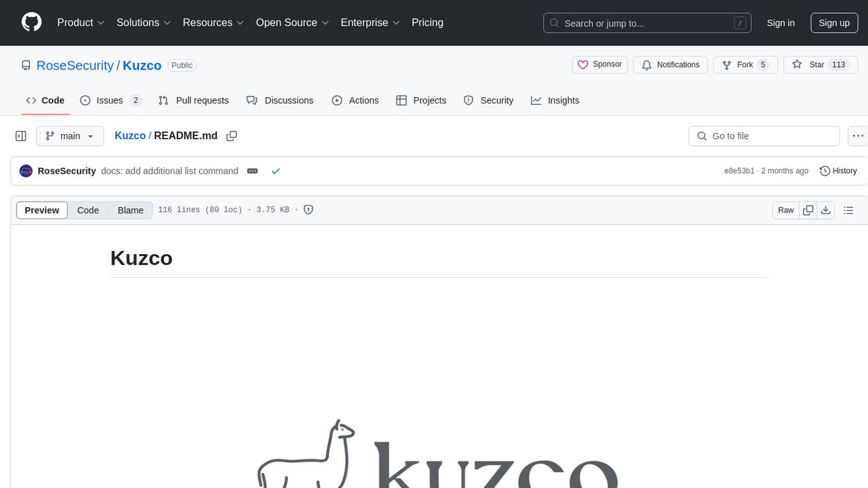Open the Actions tab
This screenshot has height=488, width=868.
355,100
